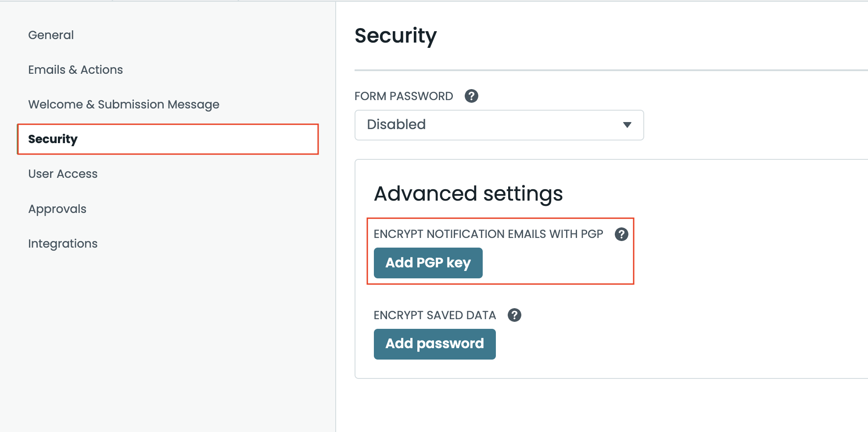Select Welcome & Submission Message section
The width and height of the screenshot is (868, 432).
[124, 104]
